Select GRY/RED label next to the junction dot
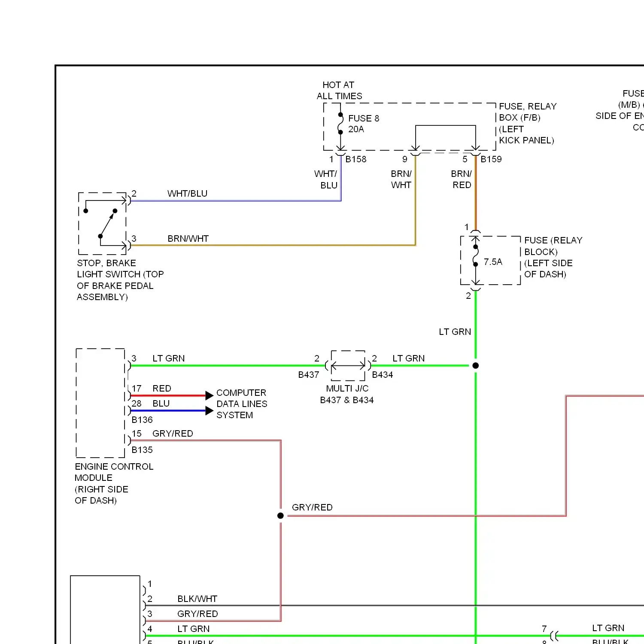 [312, 507]
